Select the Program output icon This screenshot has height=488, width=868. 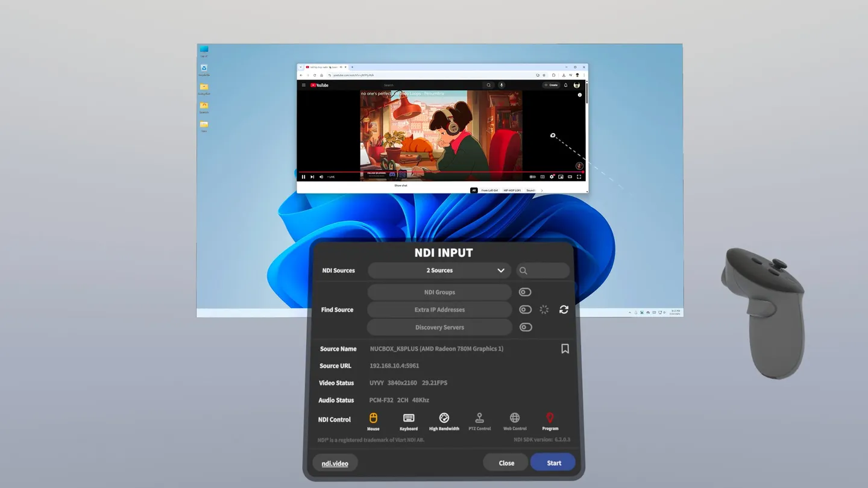550,419
